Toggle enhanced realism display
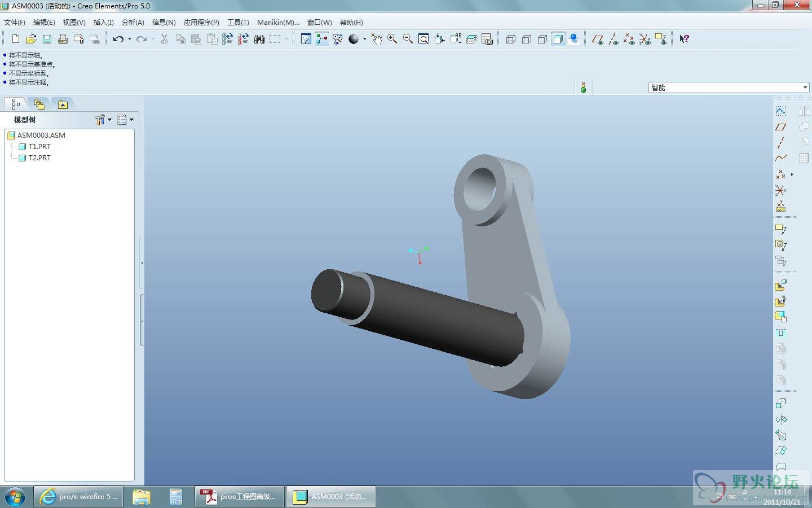This screenshot has height=508, width=812. click(x=574, y=39)
